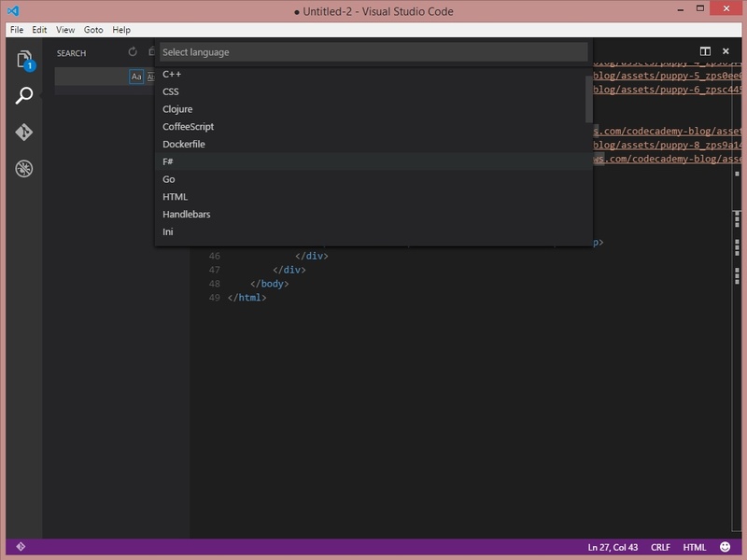Open the File menu
Screen dimensions: 747x560
[17, 30]
